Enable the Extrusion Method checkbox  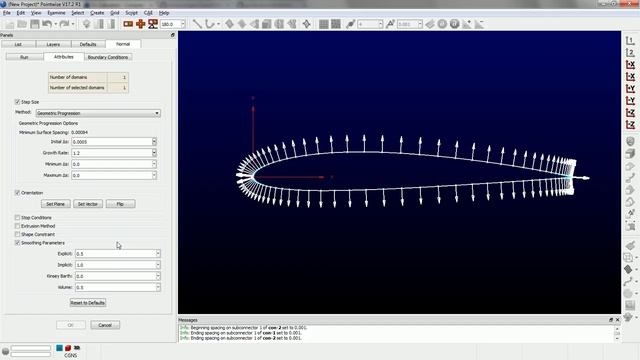pos(17,226)
